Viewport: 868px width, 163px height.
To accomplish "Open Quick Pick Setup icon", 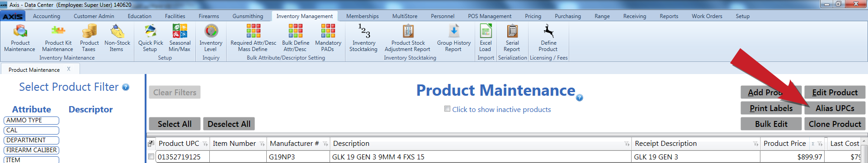I will (x=151, y=38).
